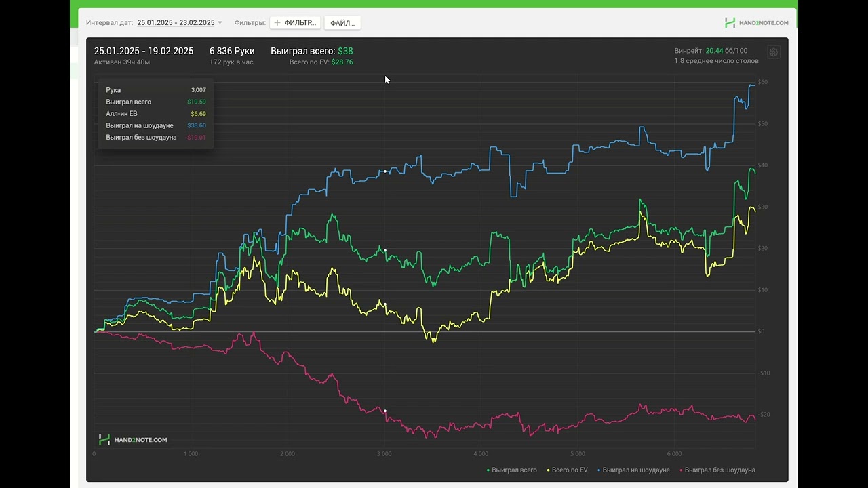Toggle the Выиграл всего legend series
Viewport: 868px width, 488px height.
coord(512,470)
